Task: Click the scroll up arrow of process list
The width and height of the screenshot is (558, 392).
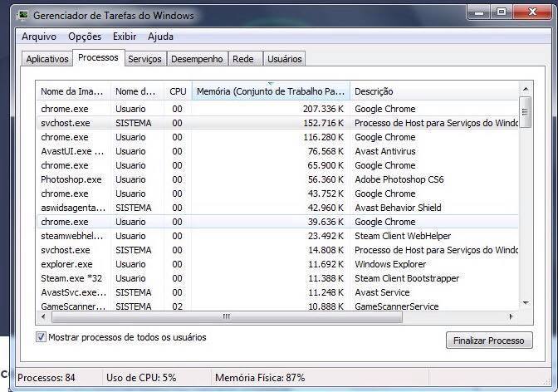Action: [x=526, y=89]
